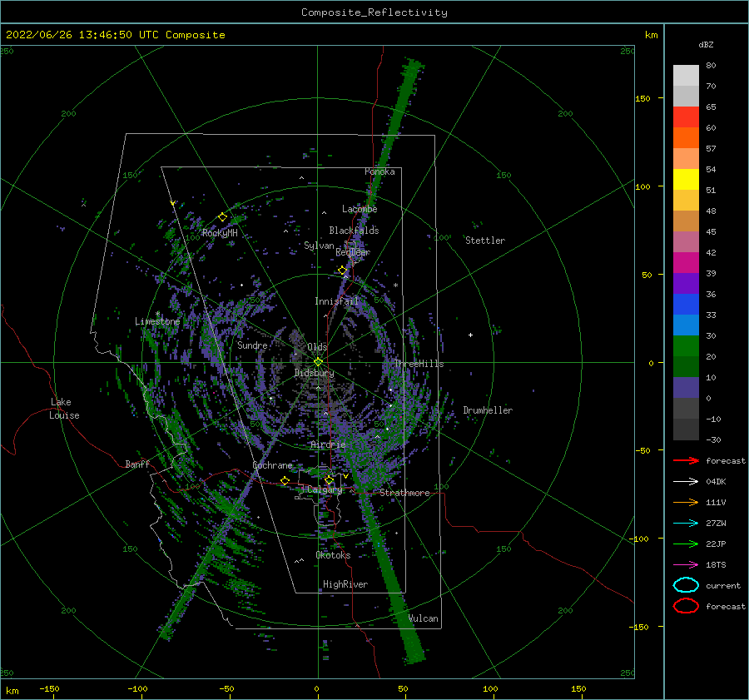Click the Okotoks label

click(x=333, y=555)
